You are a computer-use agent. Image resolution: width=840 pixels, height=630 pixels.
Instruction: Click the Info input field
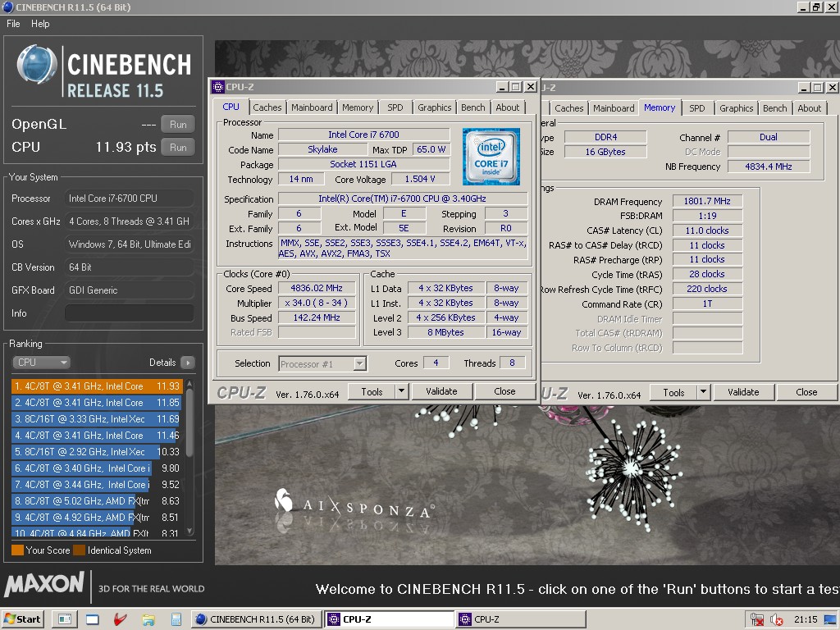[129, 313]
